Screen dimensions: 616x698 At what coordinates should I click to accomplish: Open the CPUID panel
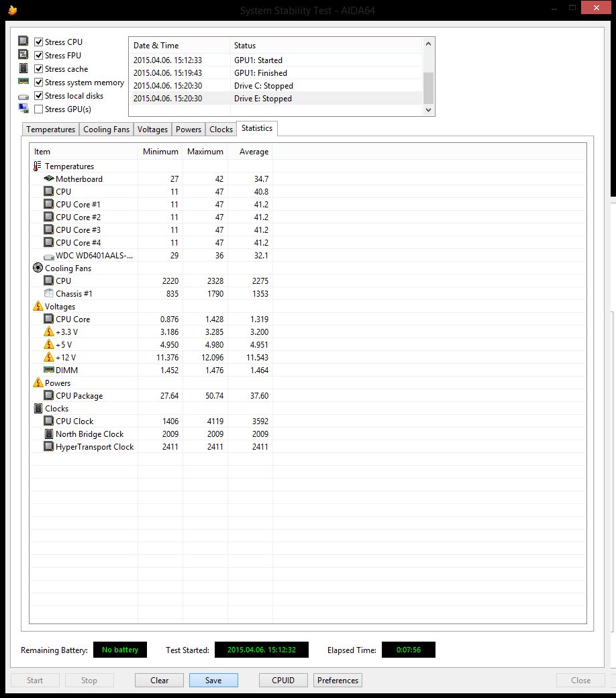pyautogui.click(x=283, y=680)
